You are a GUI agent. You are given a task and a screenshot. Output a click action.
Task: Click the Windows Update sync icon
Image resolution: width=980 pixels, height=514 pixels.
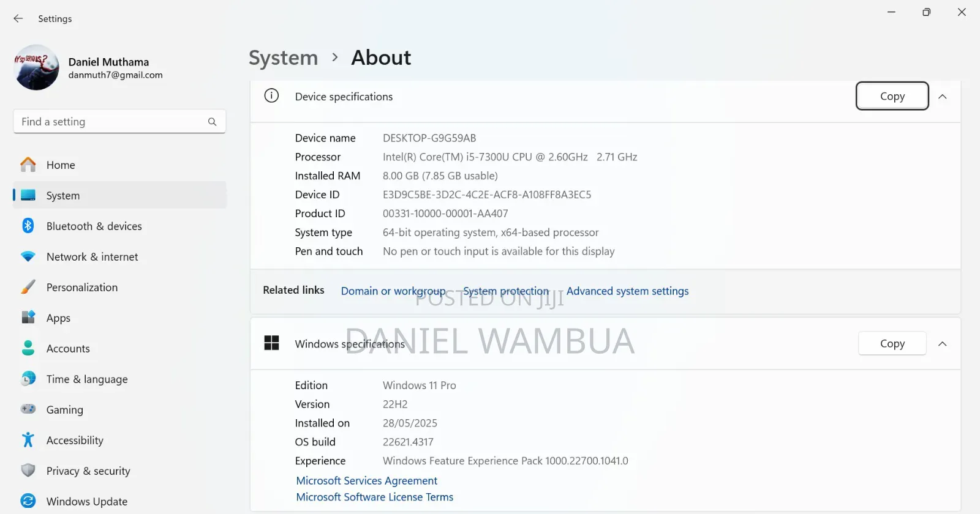point(28,501)
